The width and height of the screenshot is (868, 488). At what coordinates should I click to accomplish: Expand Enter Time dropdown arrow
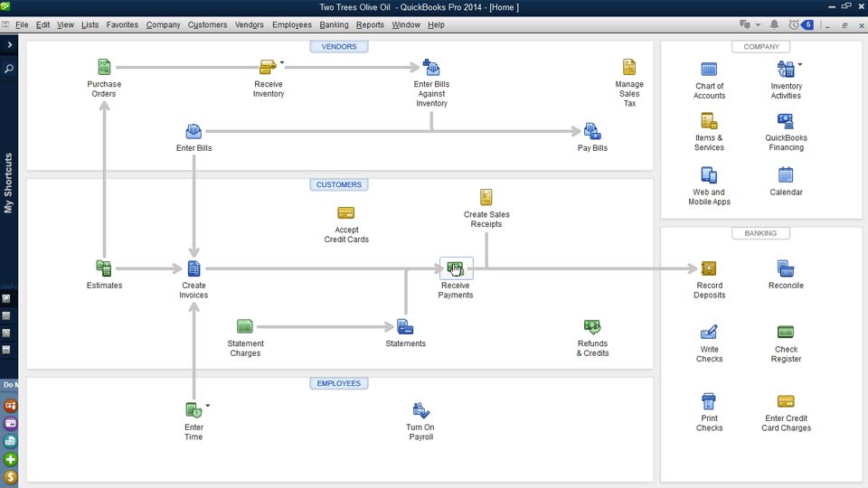tap(208, 406)
